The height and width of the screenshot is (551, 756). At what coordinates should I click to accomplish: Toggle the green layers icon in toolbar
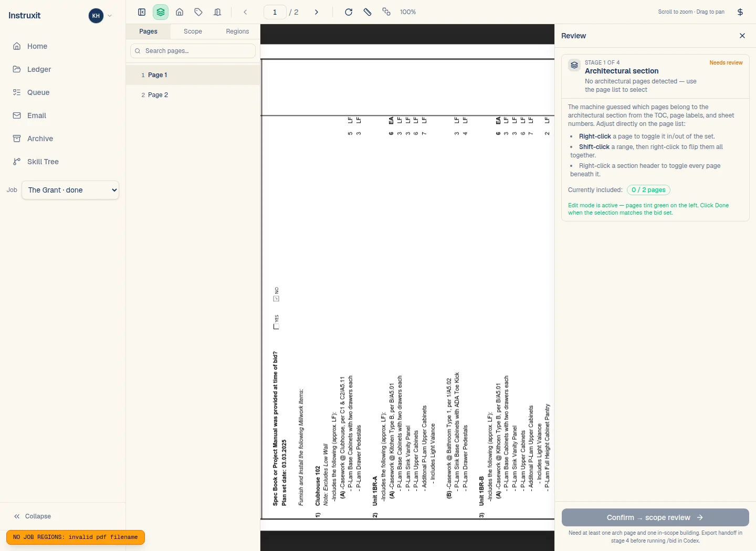(161, 12)
